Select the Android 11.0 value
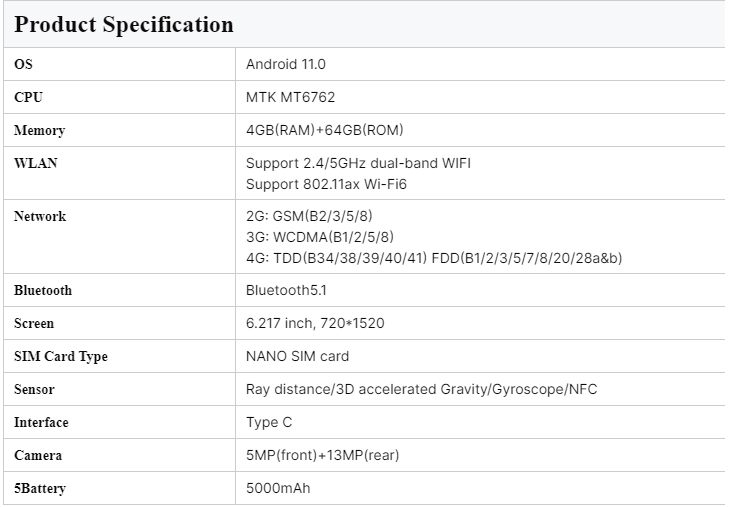This screenshot has height=507, width=730. tap(286, 64)
